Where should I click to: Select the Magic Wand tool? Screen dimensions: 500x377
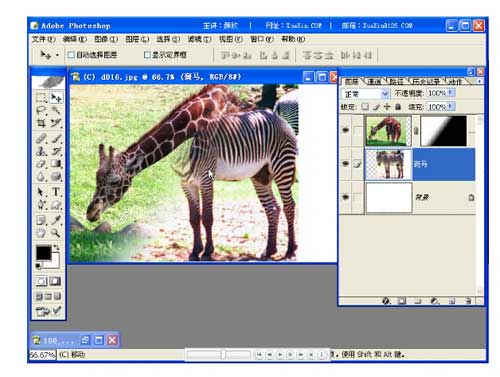point(56,110)
